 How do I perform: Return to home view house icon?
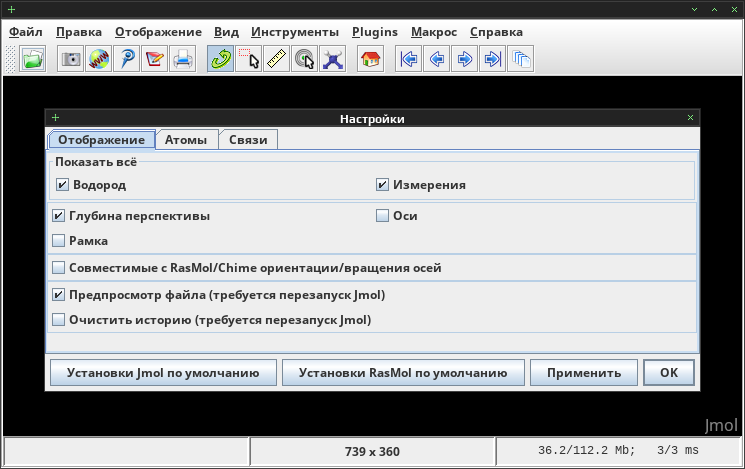tap(371, 59)
